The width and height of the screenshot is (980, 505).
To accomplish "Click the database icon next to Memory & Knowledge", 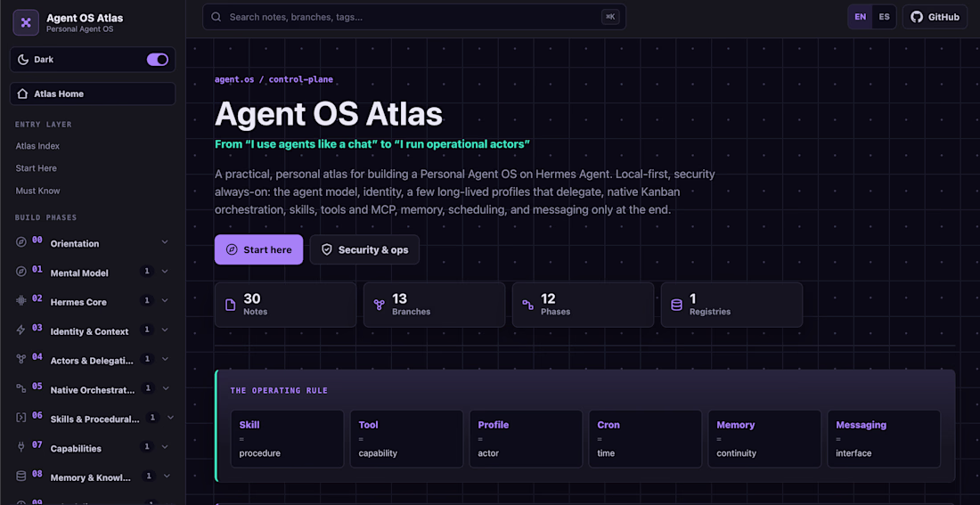I will 21,476.
